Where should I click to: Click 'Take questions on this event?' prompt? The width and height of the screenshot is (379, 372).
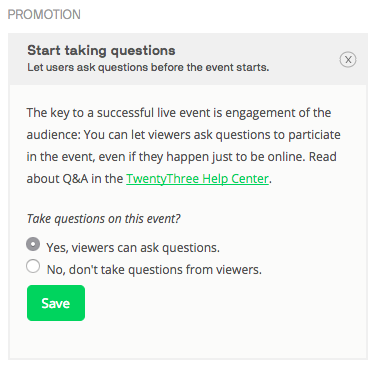tap(103, 219)
